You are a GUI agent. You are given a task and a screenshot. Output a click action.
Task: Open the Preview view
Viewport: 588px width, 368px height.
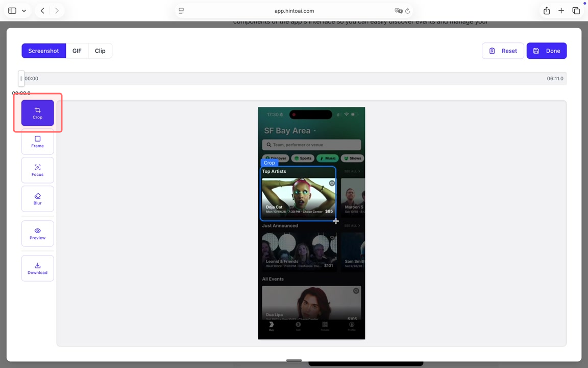pos(37,234)
